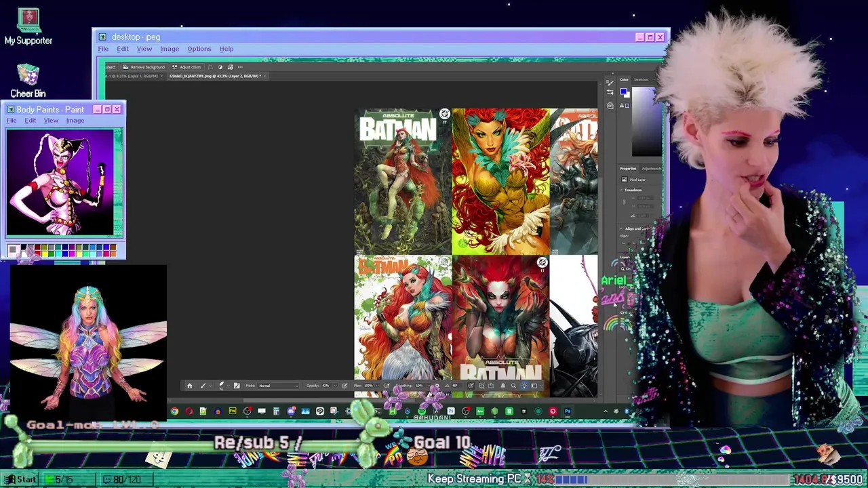
Task: Open the Brushes panel icon in side dock
Action: [610, 83]
